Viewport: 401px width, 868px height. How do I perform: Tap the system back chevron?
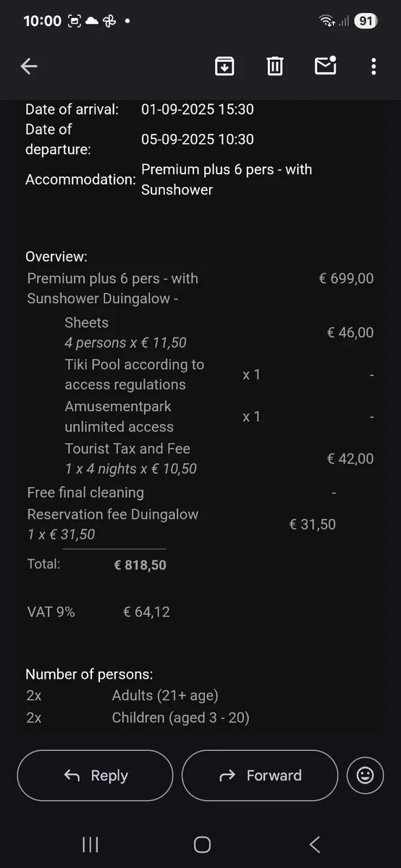tap(314, 844)
